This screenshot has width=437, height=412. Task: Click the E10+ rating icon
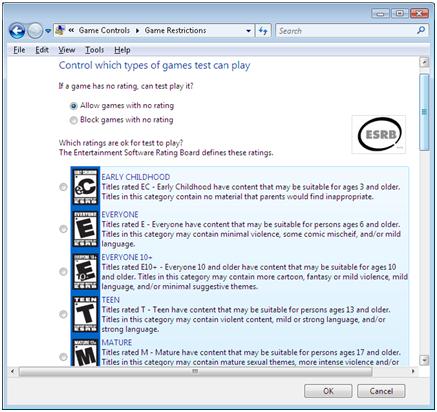(x=85, y=272)
